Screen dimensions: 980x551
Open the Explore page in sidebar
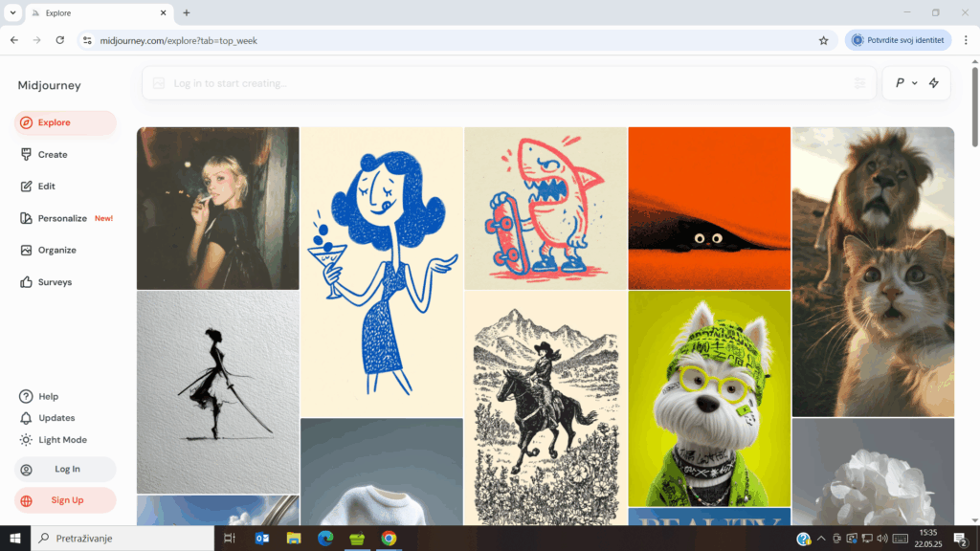65,122
